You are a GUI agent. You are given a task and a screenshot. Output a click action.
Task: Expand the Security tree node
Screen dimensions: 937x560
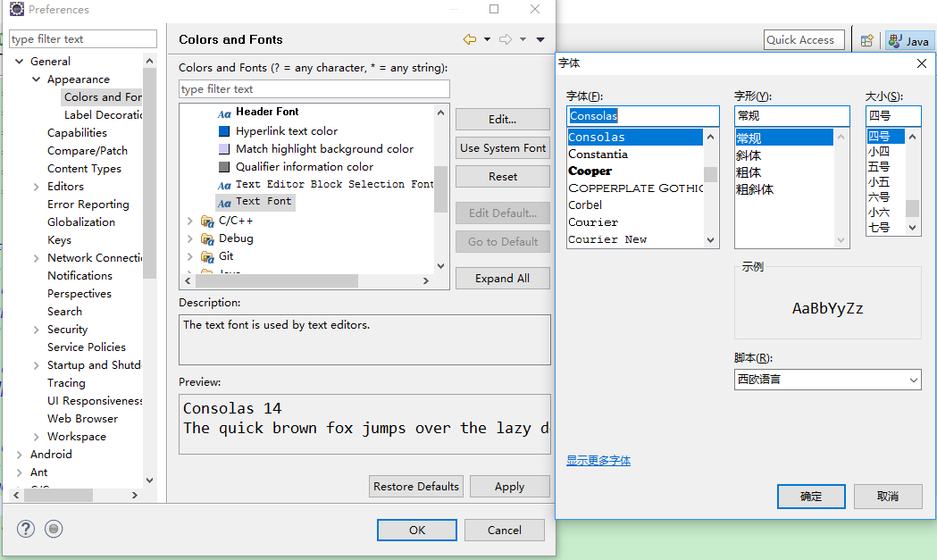pyautogui.click(x=36, y=330)
